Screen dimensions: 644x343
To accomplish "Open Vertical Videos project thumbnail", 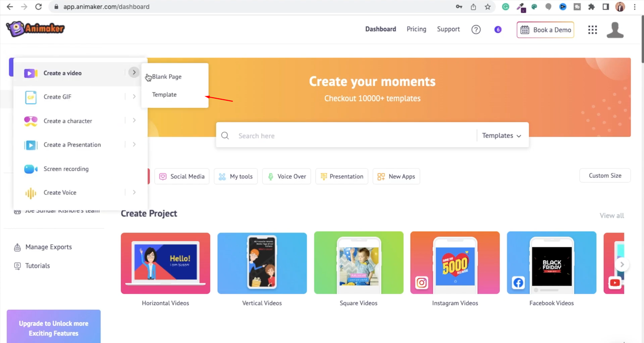I will pyautogui.click(x=262, y=263).
